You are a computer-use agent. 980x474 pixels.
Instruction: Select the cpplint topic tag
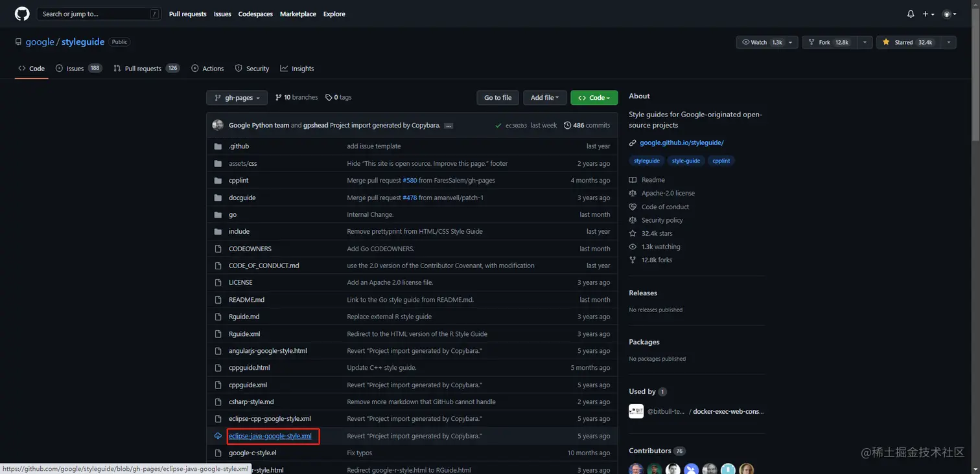721,161
